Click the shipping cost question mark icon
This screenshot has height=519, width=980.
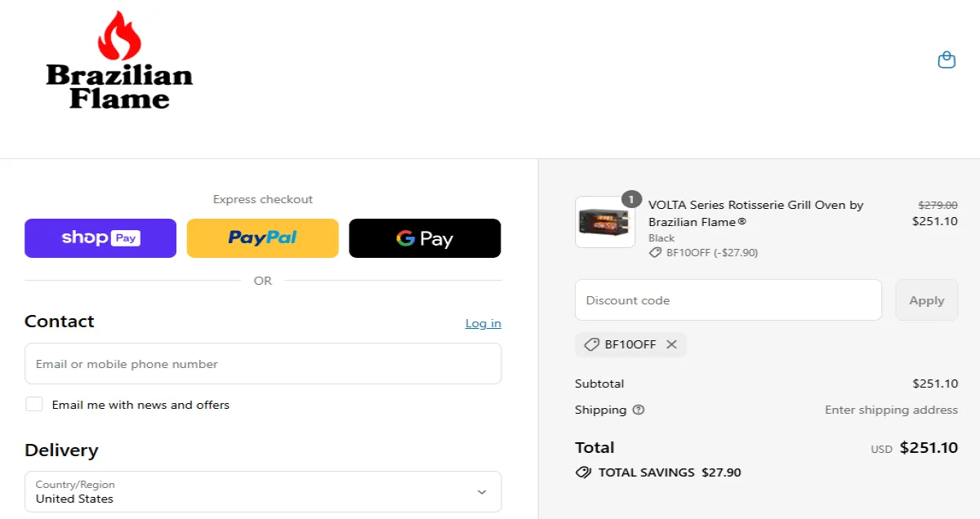639,410
